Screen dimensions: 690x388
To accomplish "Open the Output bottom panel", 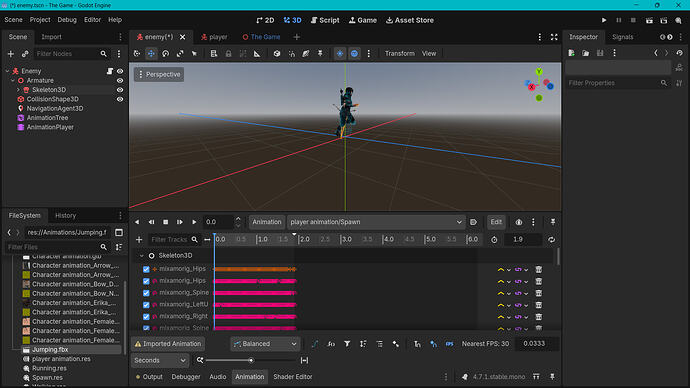I will [x=149, y=377].
